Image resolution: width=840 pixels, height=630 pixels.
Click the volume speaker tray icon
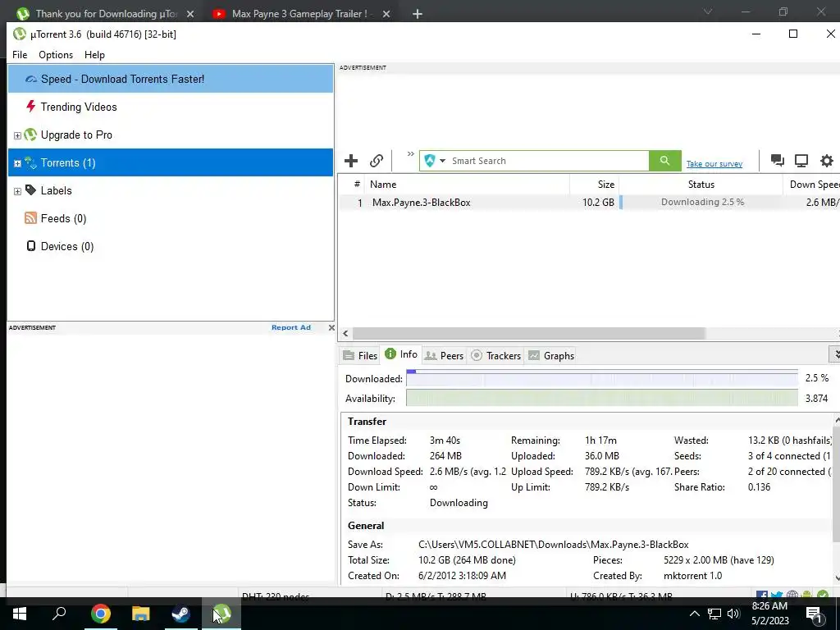coord(733,614)
